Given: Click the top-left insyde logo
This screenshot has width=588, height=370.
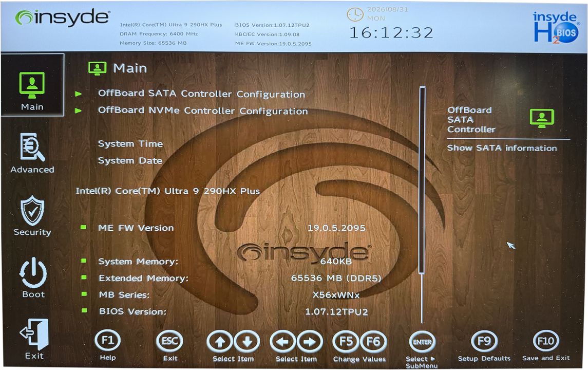Looking at the screenshot, I should [x=62, y=17].
